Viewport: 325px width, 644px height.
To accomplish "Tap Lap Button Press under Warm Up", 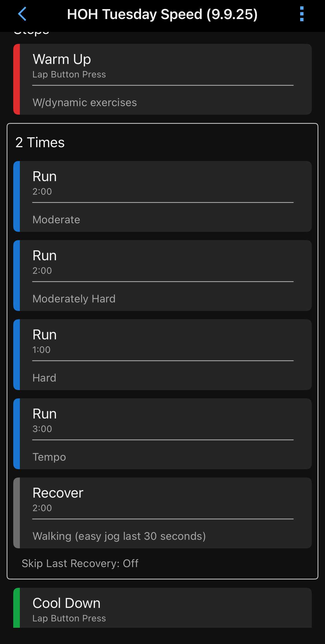I will [69, 74].
